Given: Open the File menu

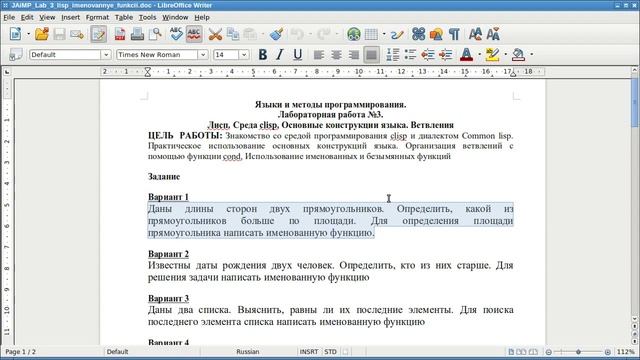Looking at the screenshot, I should 9,17.
